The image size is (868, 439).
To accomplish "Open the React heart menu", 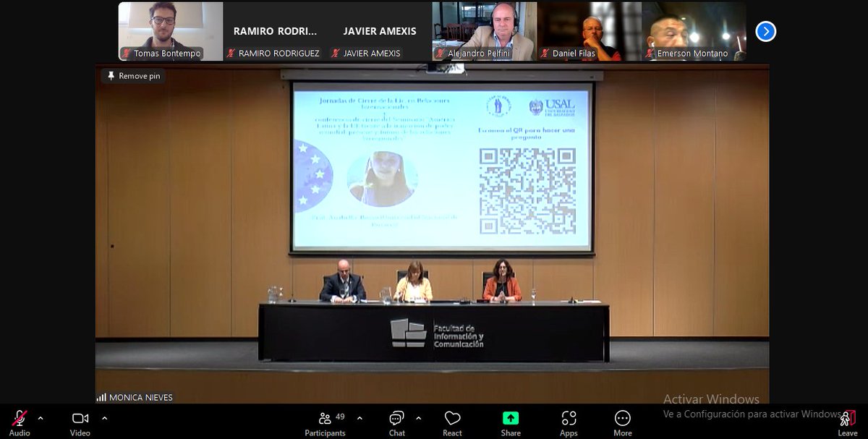I will pyautogui.click(x=453, y=422).
